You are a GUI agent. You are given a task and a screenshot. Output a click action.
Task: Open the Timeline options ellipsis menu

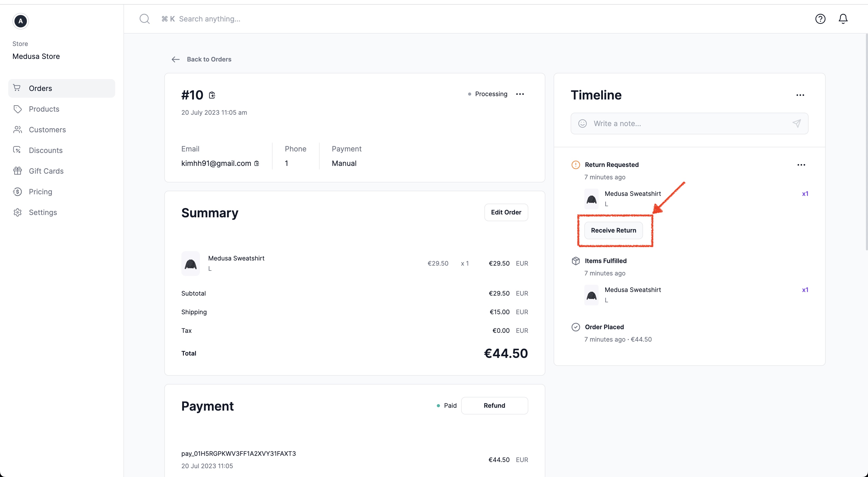(800, 95)
